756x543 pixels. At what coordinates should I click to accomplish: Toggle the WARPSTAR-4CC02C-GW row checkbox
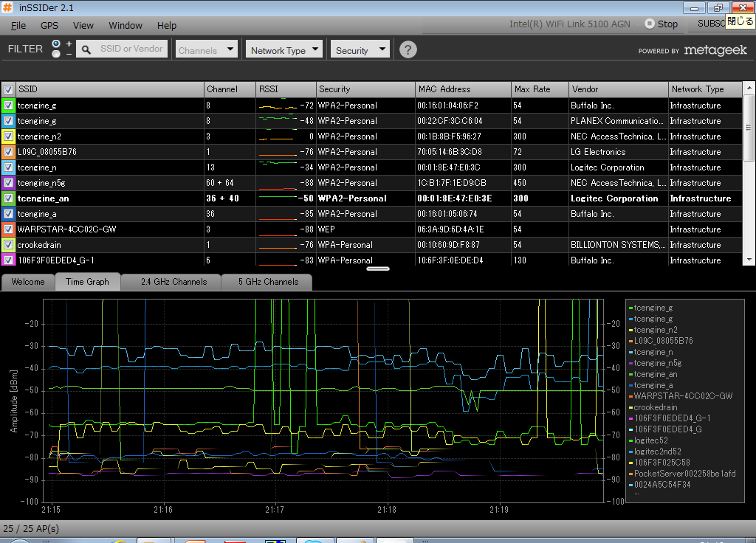[9, 229]
